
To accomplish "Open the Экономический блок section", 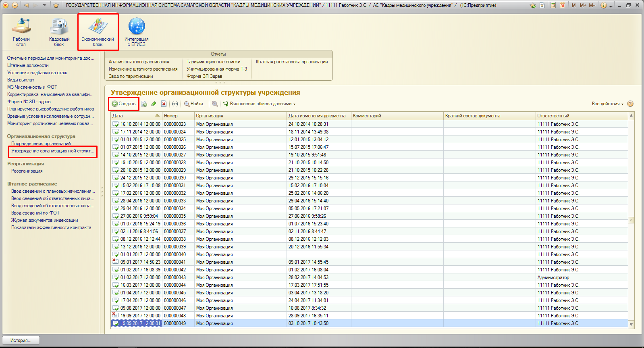I will pyautogui.click(x=98, y=31).
